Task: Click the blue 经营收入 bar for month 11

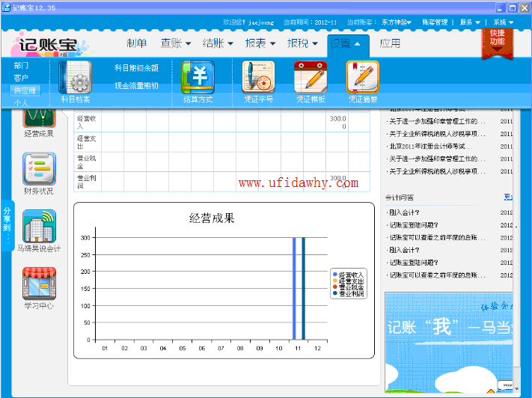Action: click(x=294, y=289)
